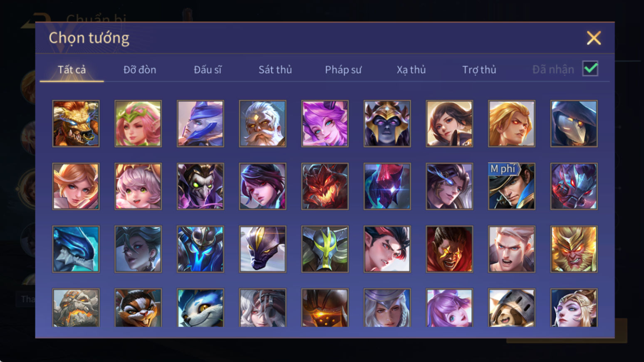Open the 'Sát thủ' tab
The width and height of the screenshot is (644, 362).
[275, 69]
